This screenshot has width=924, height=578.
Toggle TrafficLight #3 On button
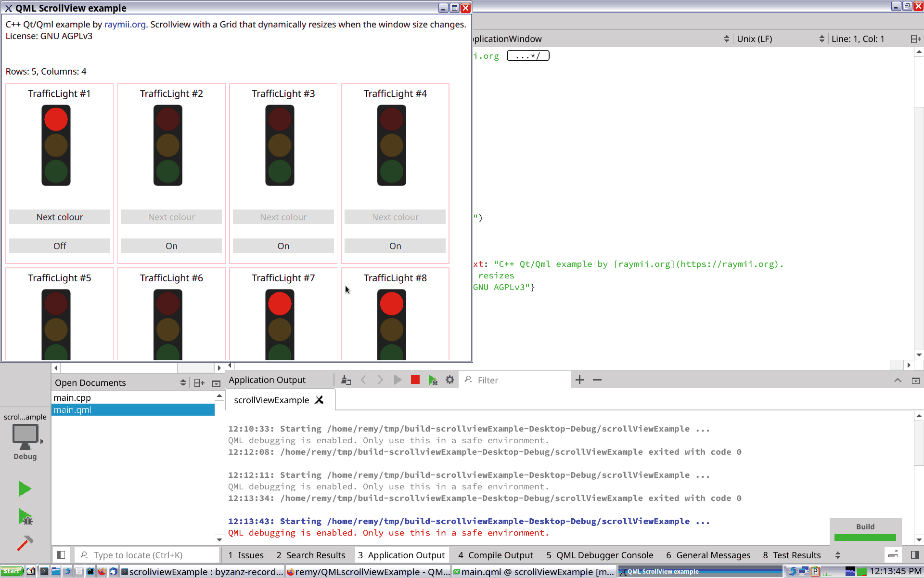283,246
